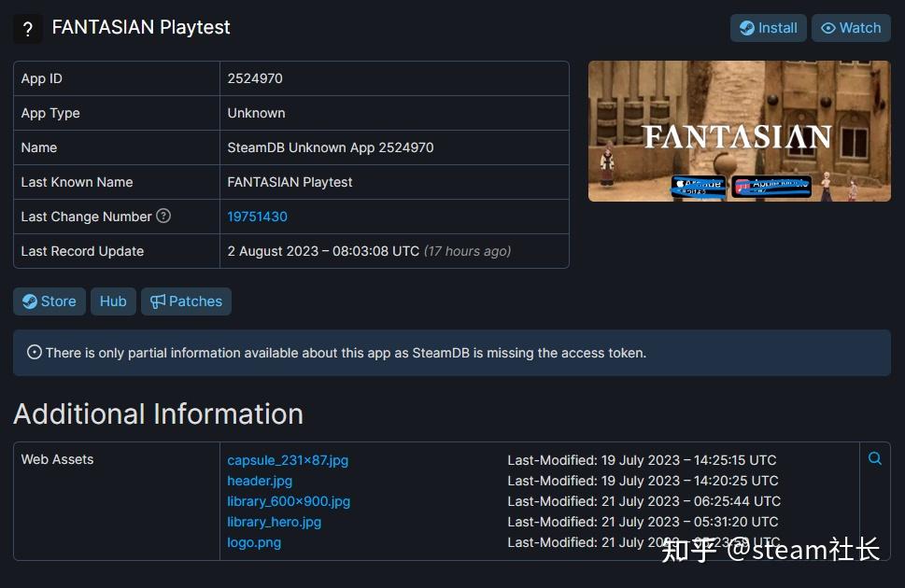Viewport: 905px width, 588px height.
Task: Click the patch icon on the Patches button
Action: 160,301
